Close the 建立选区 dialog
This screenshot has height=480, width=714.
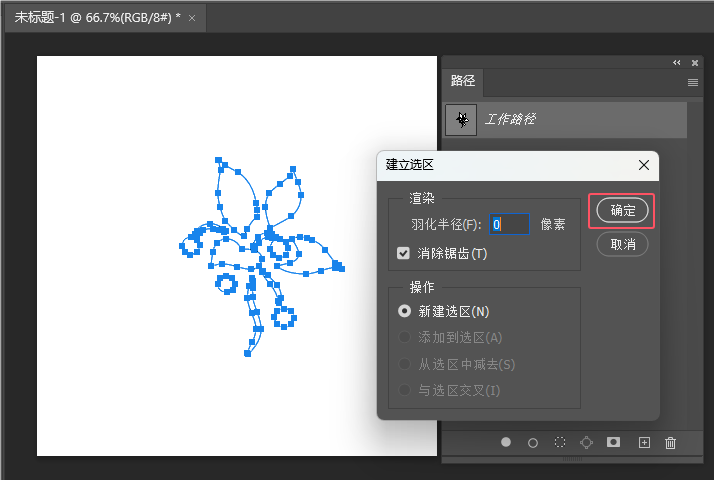(x=643, y=165)
